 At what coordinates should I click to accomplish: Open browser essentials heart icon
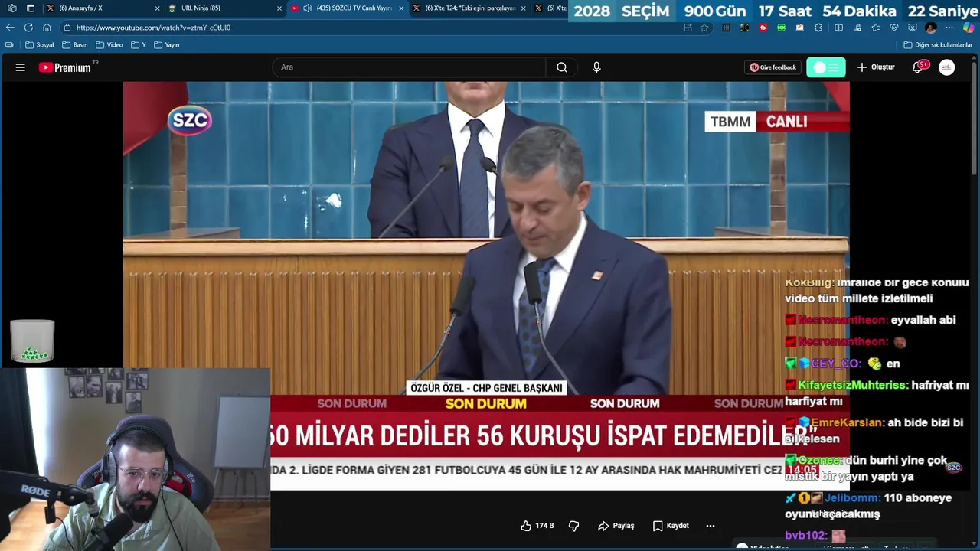point(894,28)
